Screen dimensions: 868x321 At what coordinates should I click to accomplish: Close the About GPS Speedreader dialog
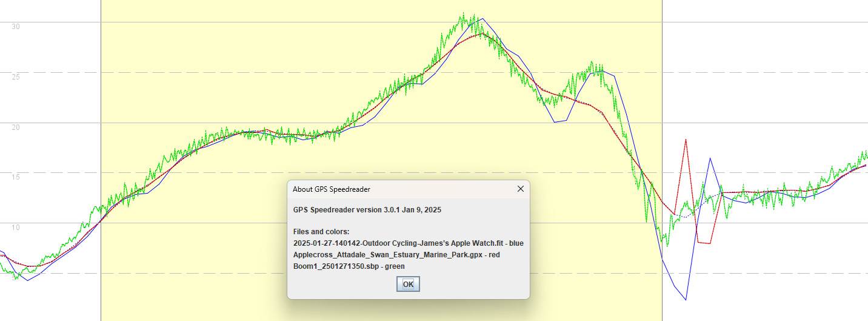[520, 189]
